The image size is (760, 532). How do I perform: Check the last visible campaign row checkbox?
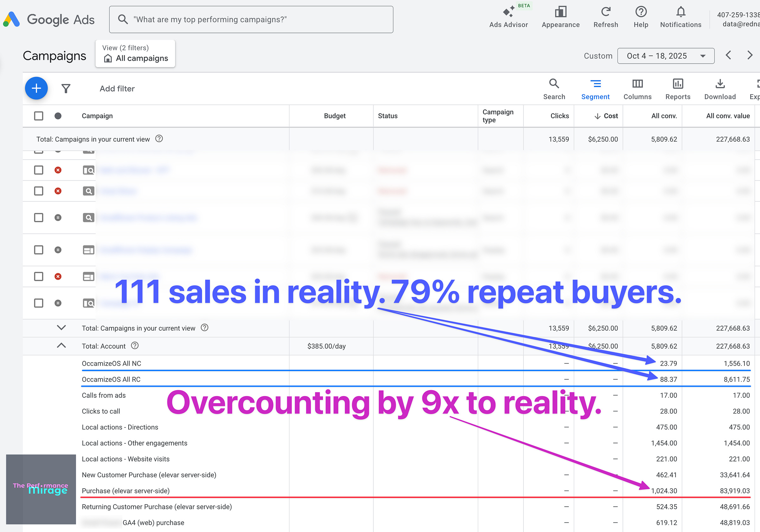[x=39, y=303]
